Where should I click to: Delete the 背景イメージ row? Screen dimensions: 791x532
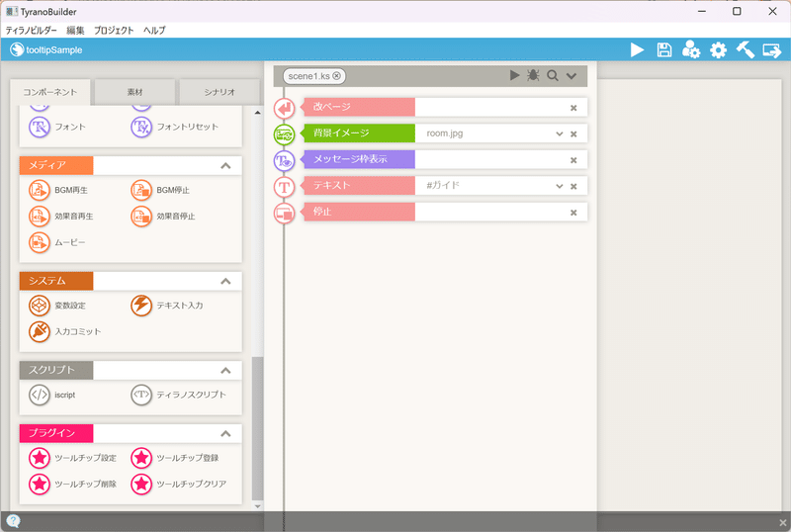573,133
